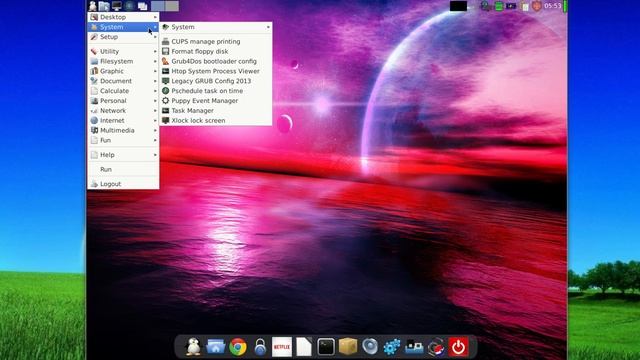Launch Puppy Event Manager

point(216,100)
